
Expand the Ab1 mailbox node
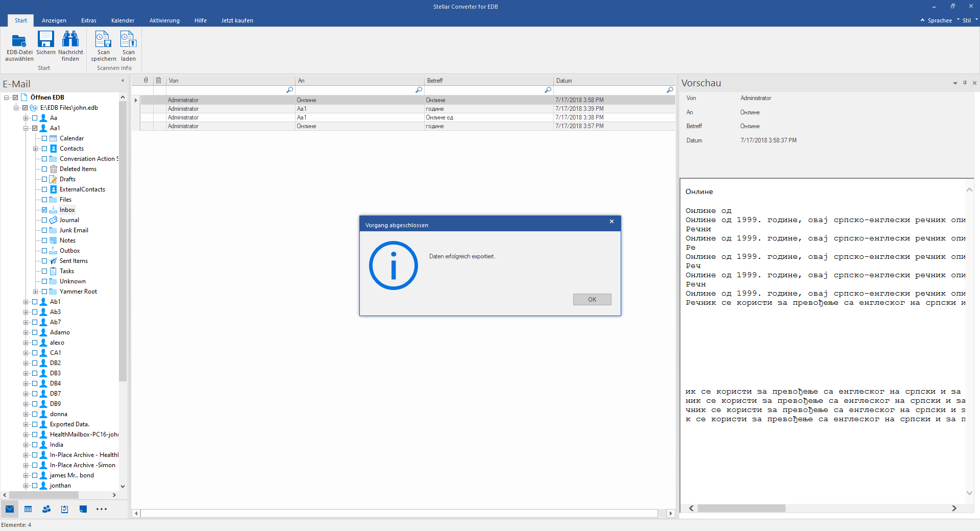[26, 302]
